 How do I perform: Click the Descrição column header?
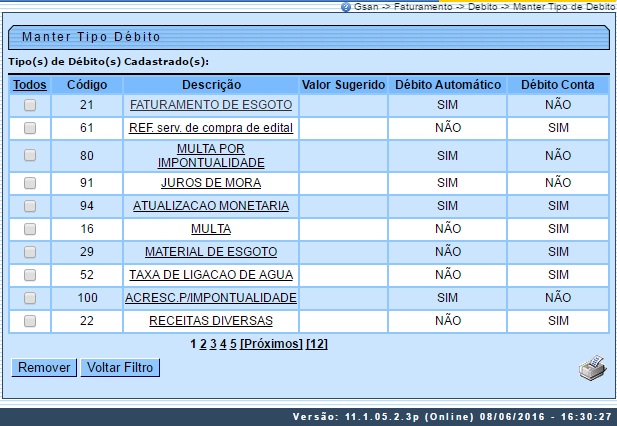click(211, 85)
